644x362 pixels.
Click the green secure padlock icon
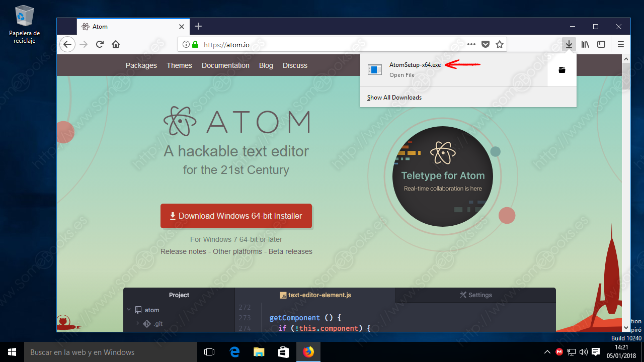tap(195, 44)
